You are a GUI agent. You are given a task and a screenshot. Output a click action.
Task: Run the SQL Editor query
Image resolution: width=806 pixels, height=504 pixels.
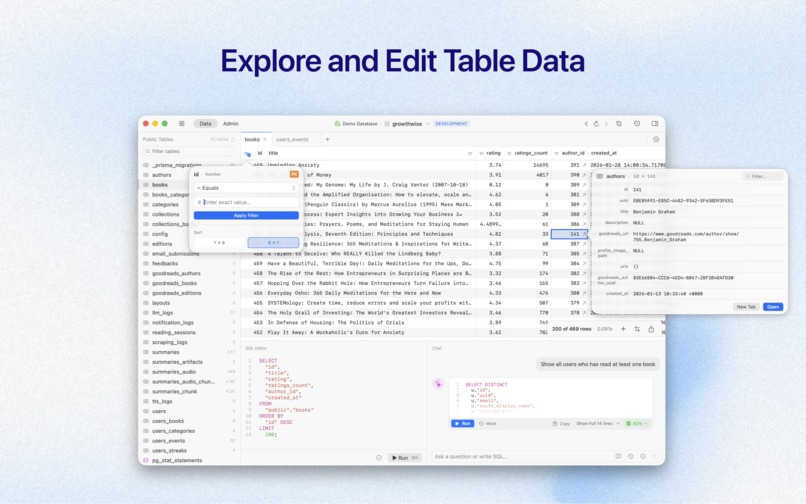405,458
